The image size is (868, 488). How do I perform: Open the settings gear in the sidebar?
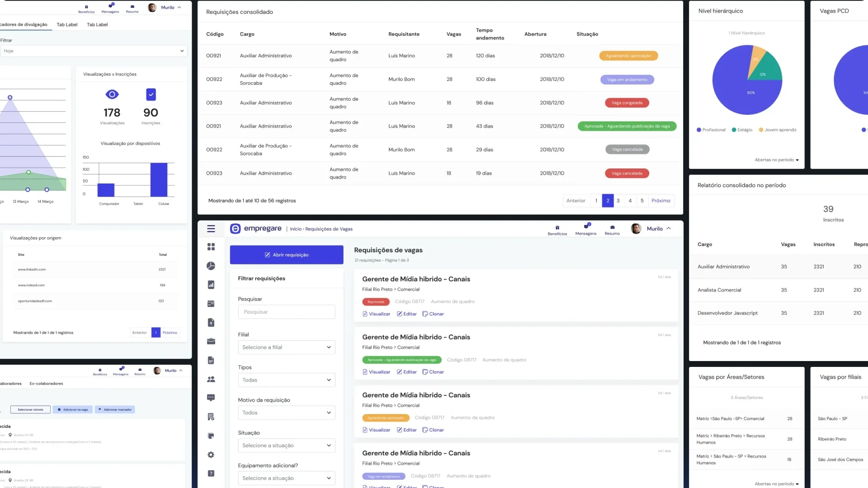[211, 455]
